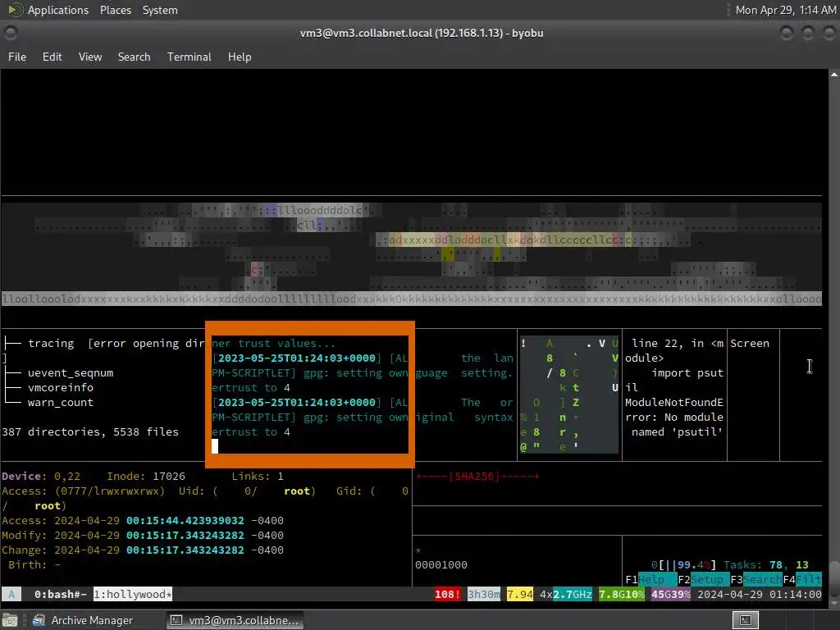Switch to Archive Manager in taskbar
This screenshot has height=630, width=840.
[83, 620]
